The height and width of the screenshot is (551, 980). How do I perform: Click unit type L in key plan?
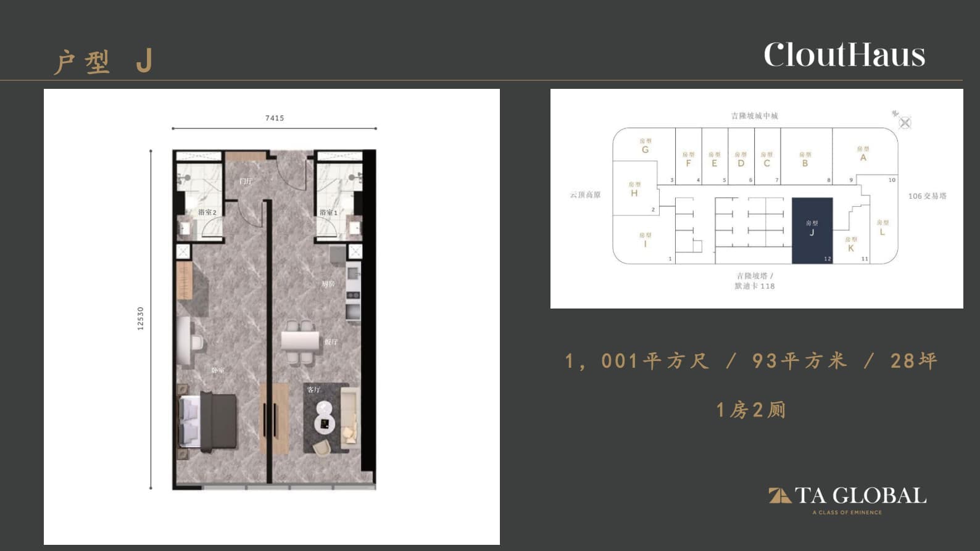click(x=882, y=228)
